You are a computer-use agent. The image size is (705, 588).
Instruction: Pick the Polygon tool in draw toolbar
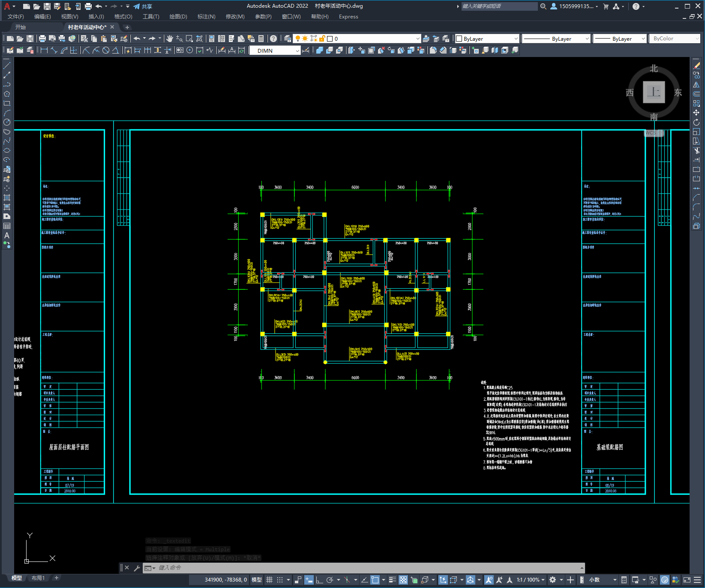point(7,94)
